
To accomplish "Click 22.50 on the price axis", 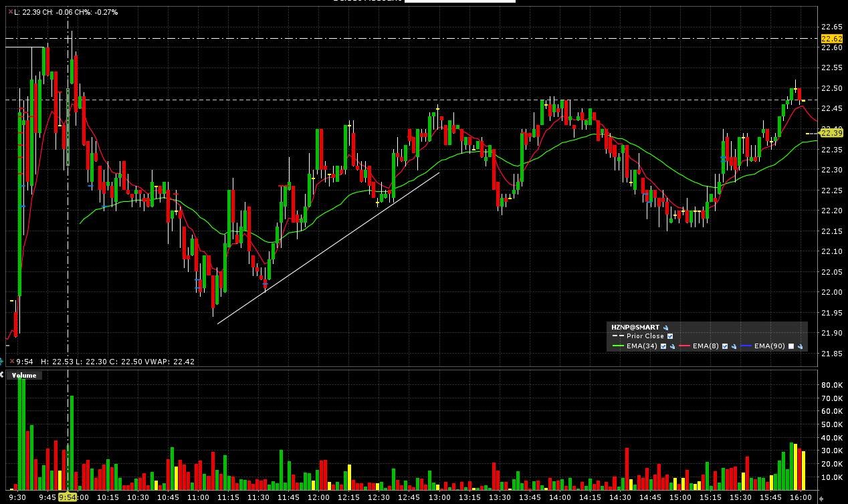I will (831, 88).
